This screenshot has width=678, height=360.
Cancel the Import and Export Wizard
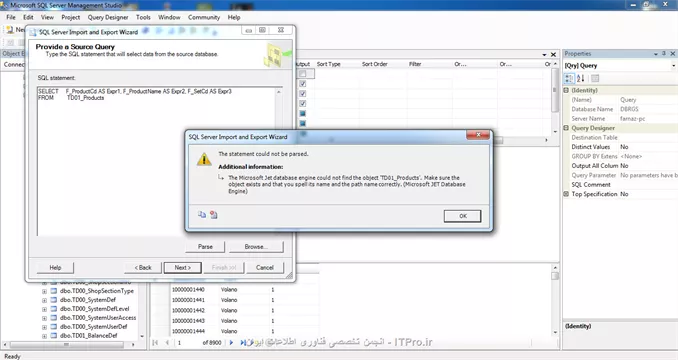[x=265, y=268]
